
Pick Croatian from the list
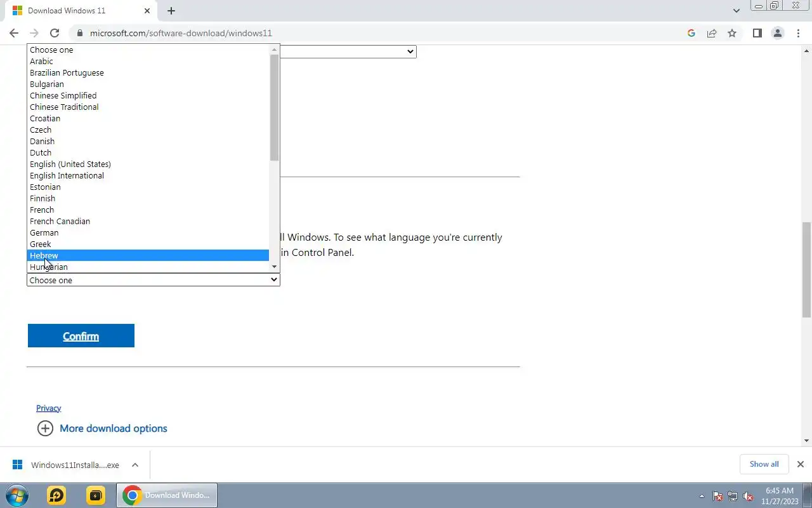point(148,118)
